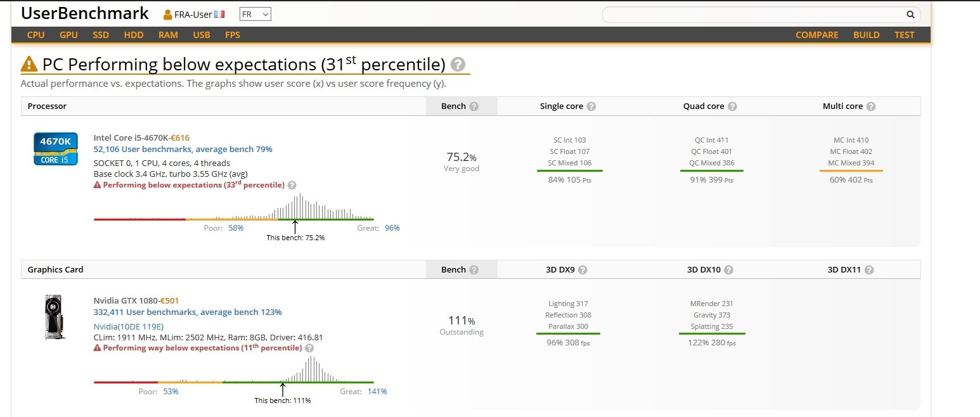The image size is (980, 417).
Task: Open the RAM menu
Action: click(168, 35)
